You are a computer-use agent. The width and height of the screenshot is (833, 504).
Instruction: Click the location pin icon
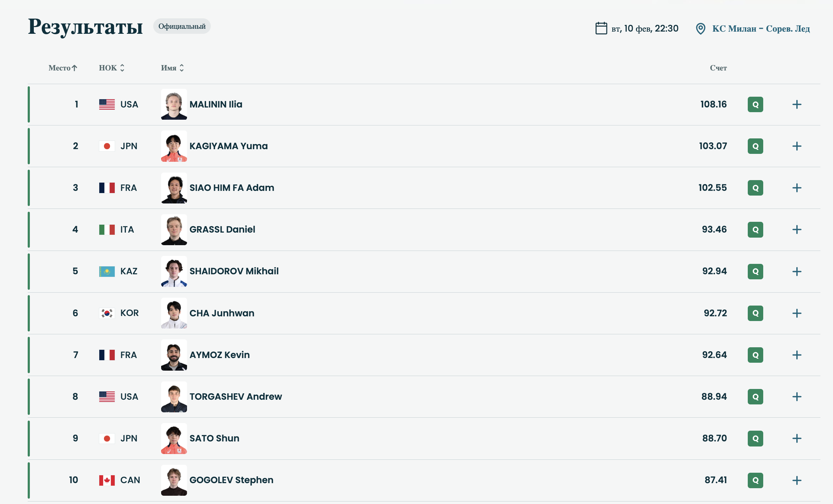(700, 28)
